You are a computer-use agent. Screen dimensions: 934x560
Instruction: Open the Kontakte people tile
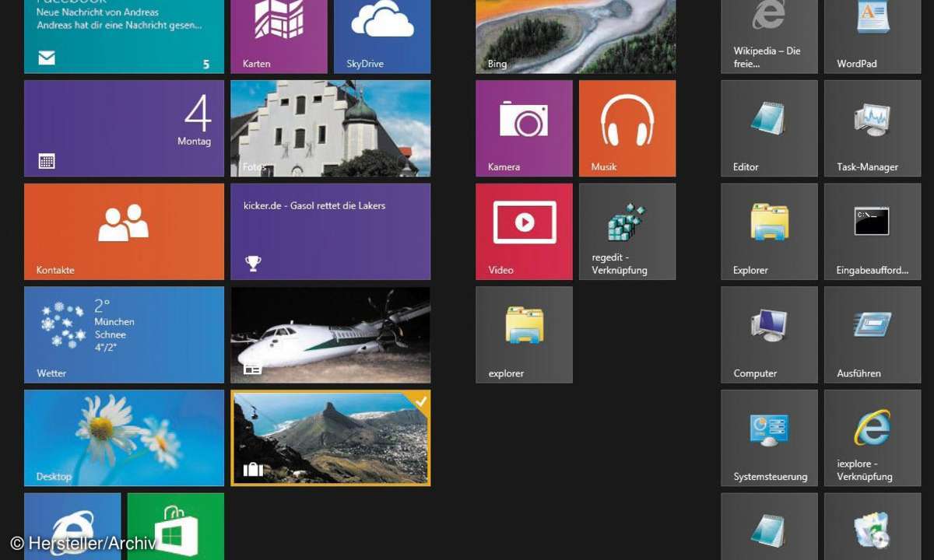click(124, 232)
